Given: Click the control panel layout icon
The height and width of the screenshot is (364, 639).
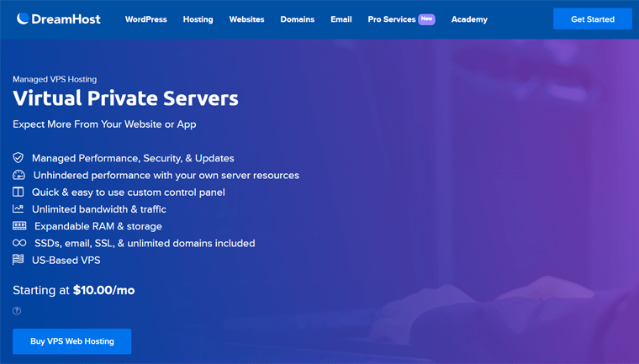Looking at the screenshot, I should click(x=18, y=192).
